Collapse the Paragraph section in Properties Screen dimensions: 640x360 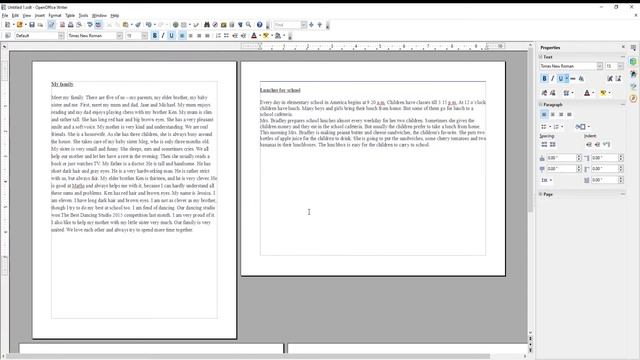540,105
